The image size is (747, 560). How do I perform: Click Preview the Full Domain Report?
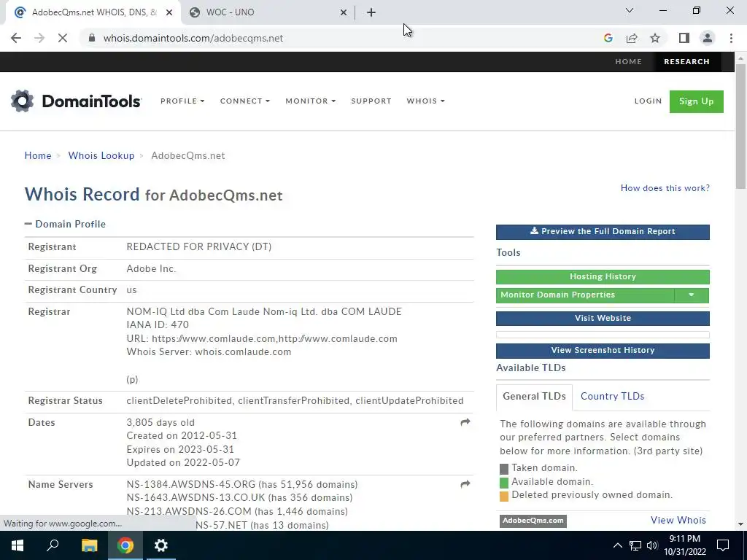(603, 232)
